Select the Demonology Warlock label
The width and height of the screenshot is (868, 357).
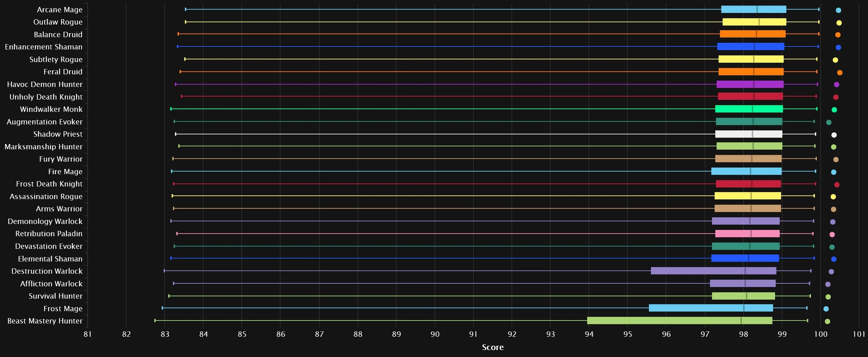(45, 222)
